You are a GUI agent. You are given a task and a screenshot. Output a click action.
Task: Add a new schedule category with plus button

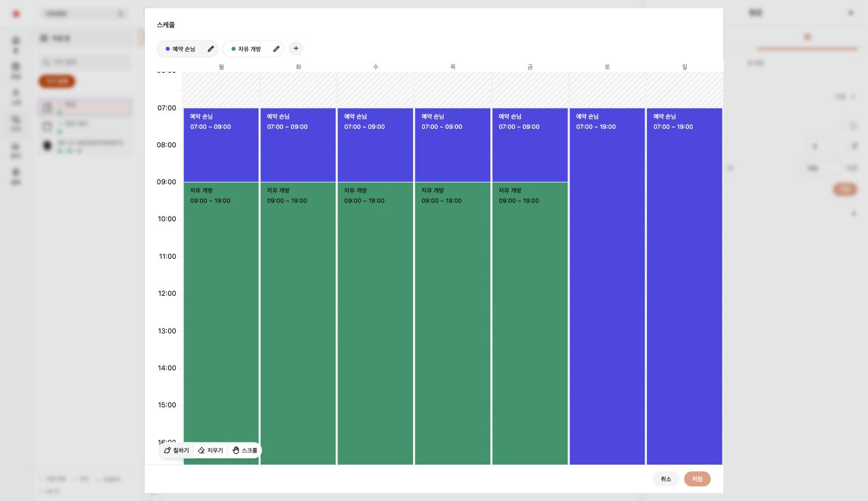pos(296,48)
